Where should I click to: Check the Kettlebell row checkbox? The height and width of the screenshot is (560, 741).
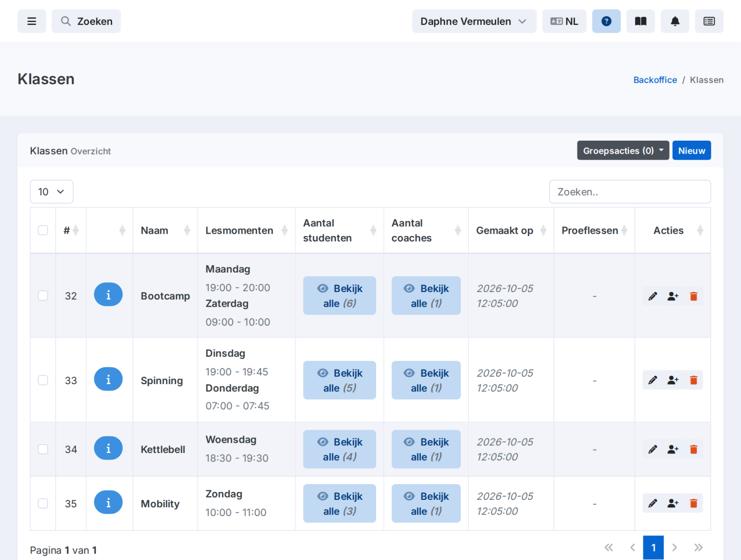click(43, 449)
